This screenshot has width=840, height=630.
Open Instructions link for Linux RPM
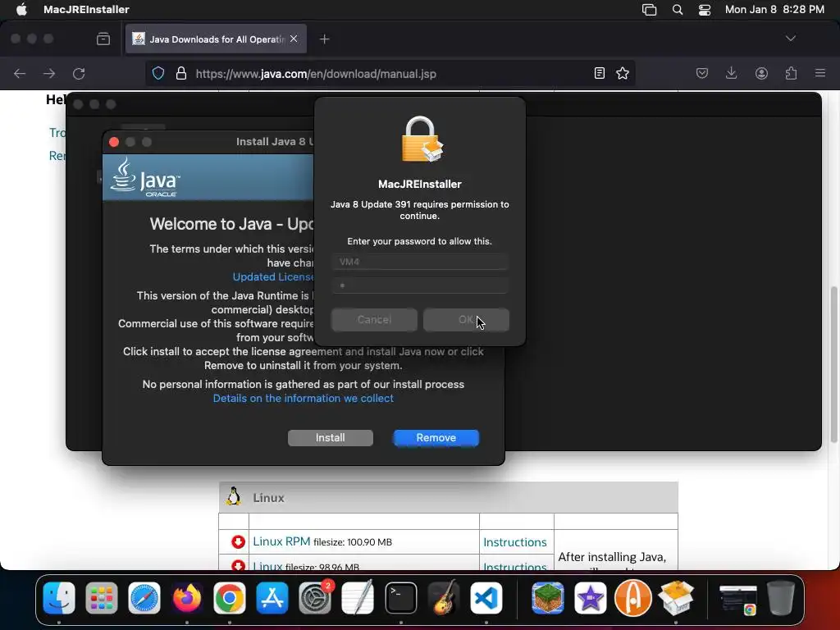[x=515, y=542]
